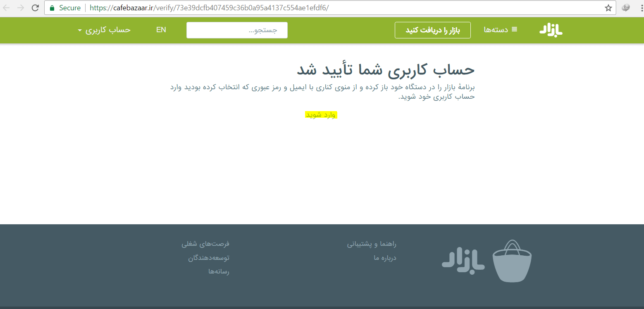The image size is (644, 309).
Task: Bookmark the page with the star icon
Action: tap(608, 8)
